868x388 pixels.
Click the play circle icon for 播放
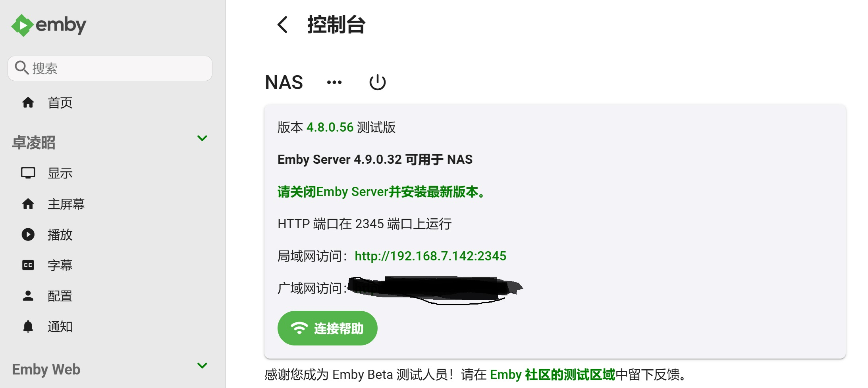click(x=28, y=235)
